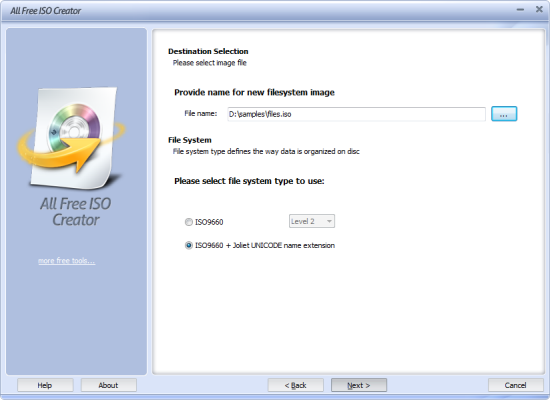Screen dimensions: 550x400
Task: Click the File System section heading
Action: 190,140
